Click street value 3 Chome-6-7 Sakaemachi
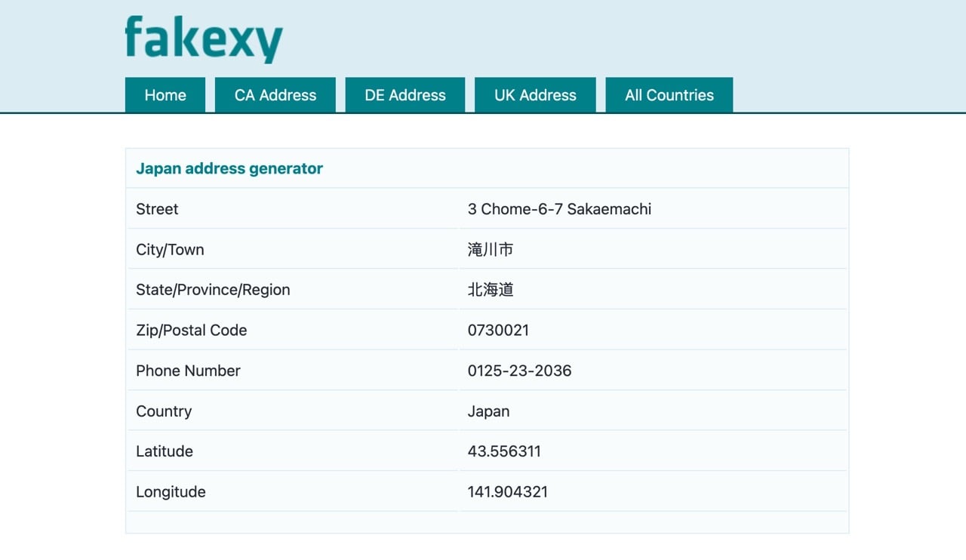Viewport: 966px width, 560px height. point(559,209)
